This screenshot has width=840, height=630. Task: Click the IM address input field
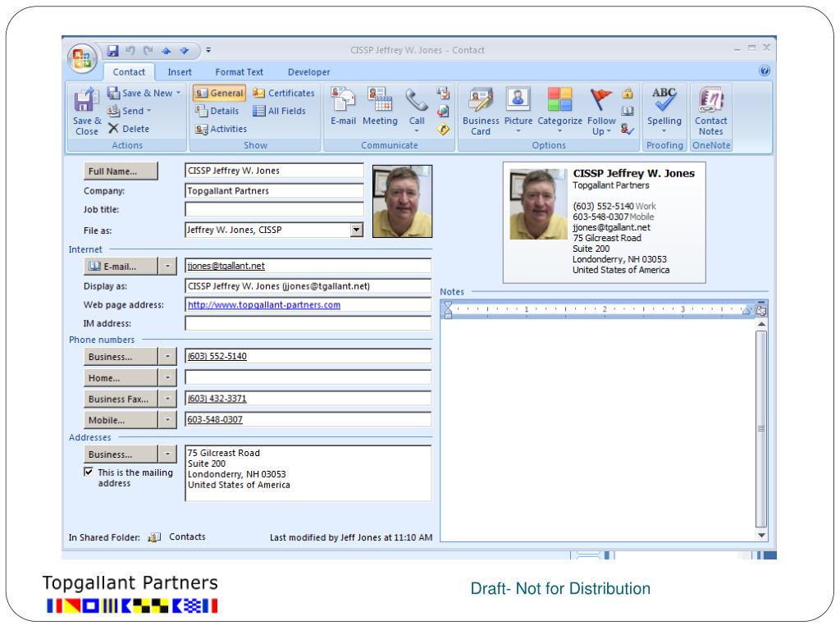pos(308,323)
